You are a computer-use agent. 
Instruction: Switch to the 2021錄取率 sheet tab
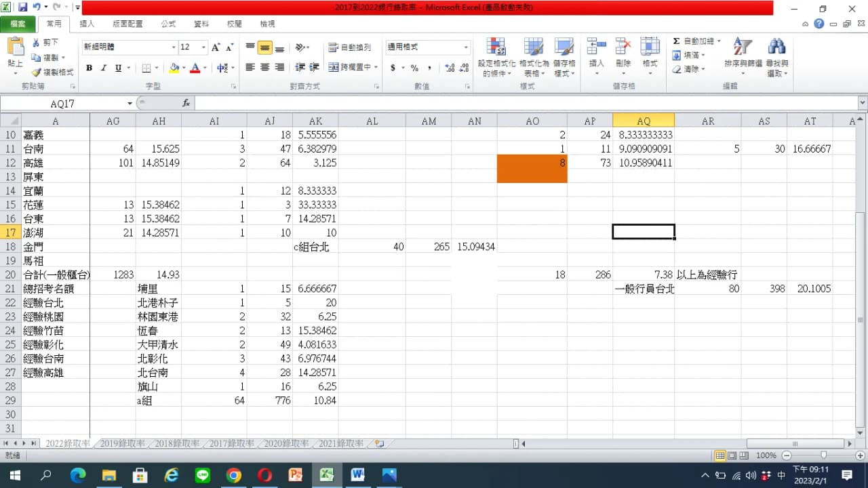click(341, 444)
